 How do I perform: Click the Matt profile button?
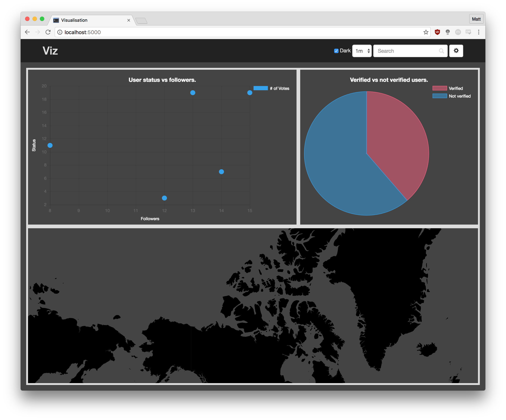[x=476, y=19]
